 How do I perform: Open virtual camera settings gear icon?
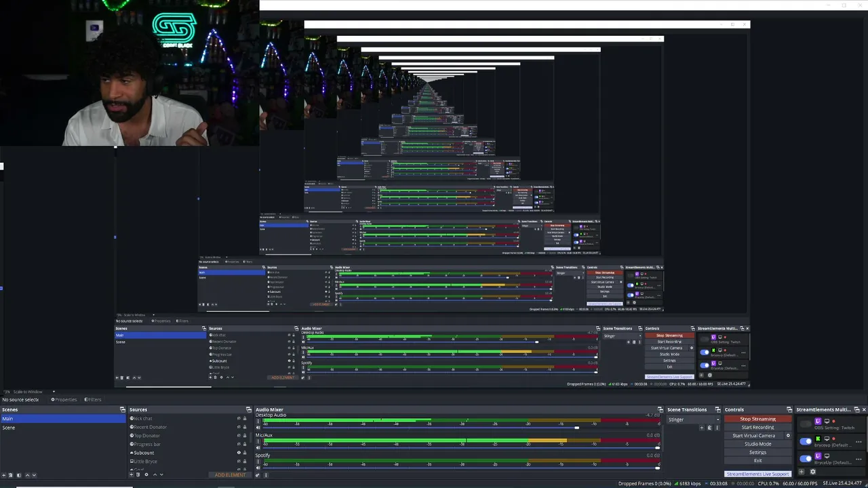[788, 436]
